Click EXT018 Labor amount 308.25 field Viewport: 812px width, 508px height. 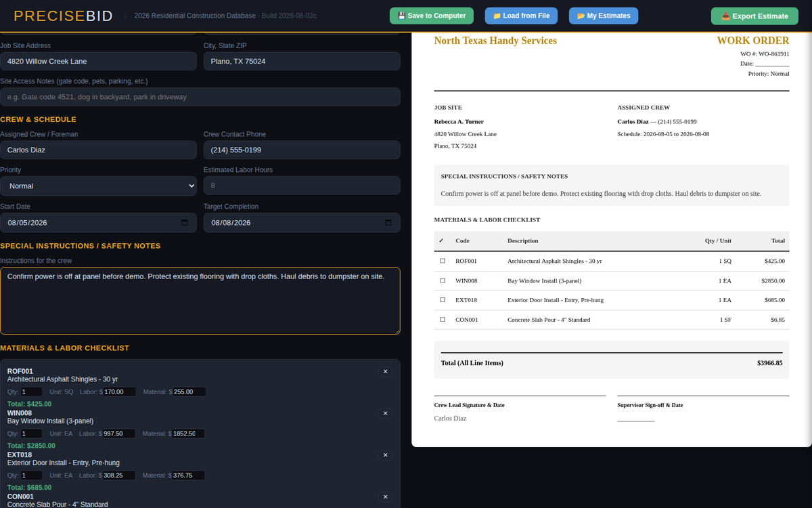point(120,475)
